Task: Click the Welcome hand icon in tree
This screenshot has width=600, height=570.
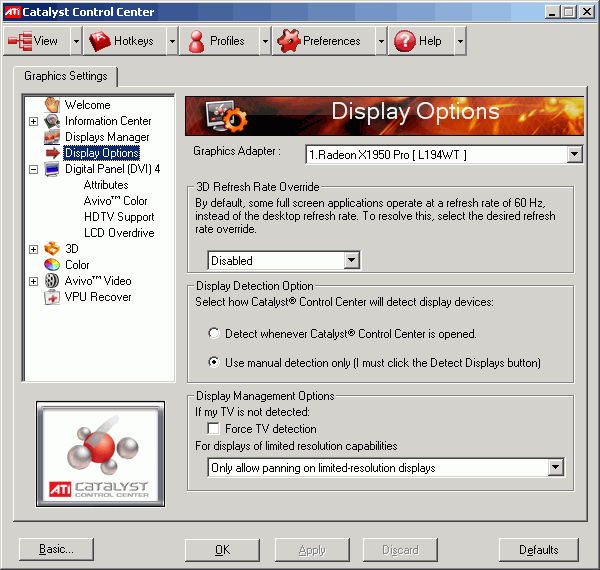Action: [52, 104]
